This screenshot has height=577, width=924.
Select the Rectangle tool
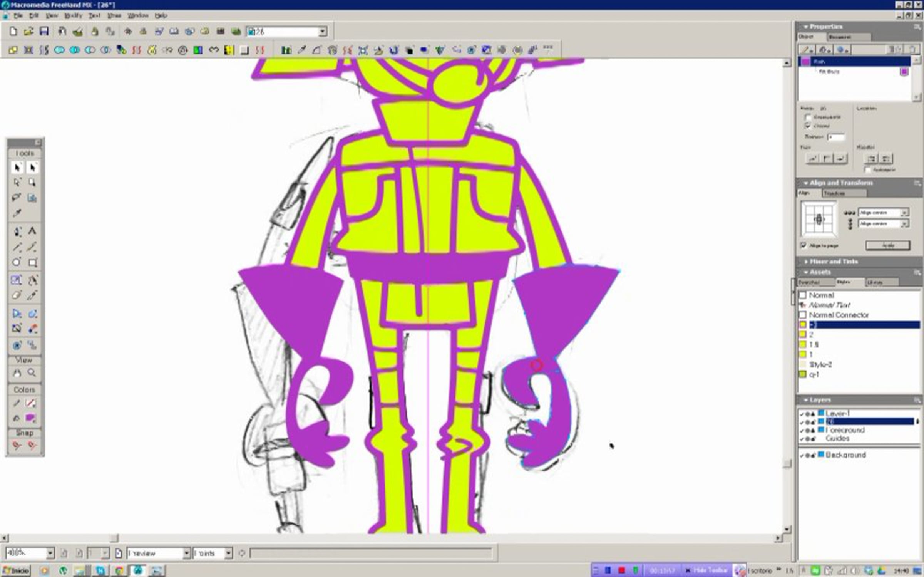click(x=33, y=263)
